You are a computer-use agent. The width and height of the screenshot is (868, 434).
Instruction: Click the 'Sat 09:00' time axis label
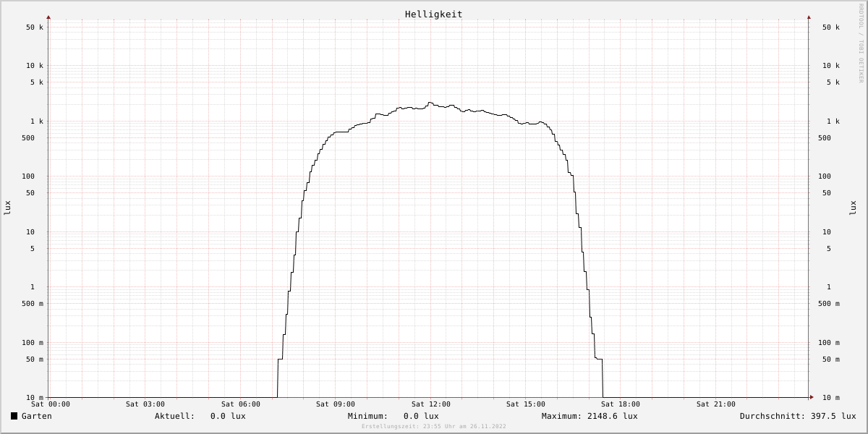(x=336, y=404)
